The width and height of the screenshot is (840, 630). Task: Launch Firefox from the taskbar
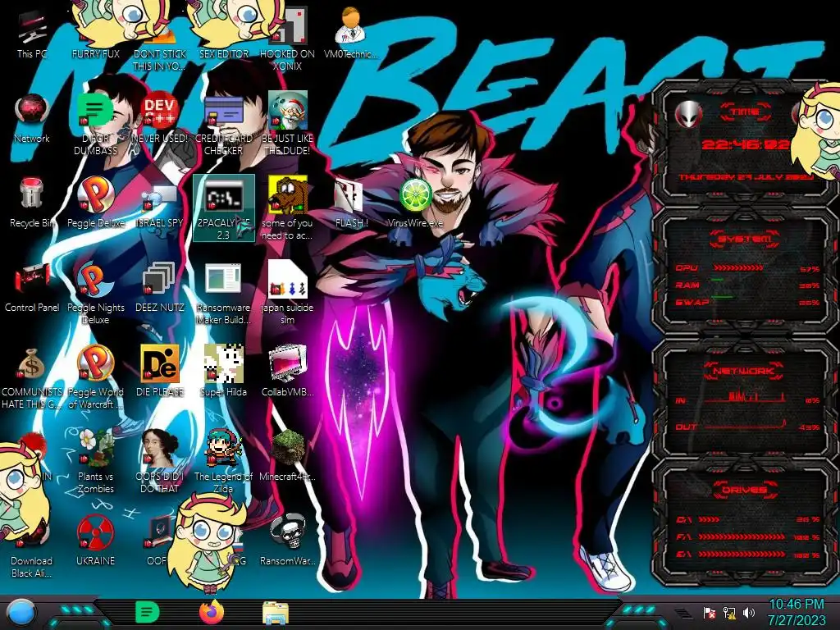[x=212, y=612]
